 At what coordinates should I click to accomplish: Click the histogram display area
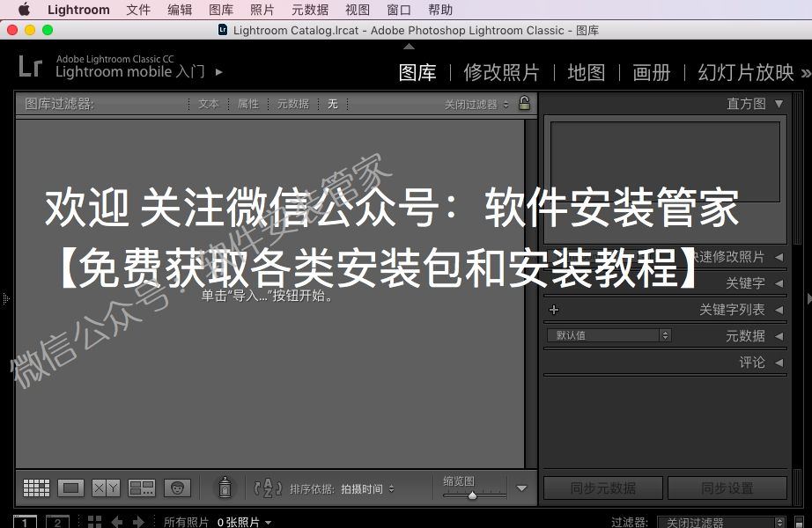665,162
